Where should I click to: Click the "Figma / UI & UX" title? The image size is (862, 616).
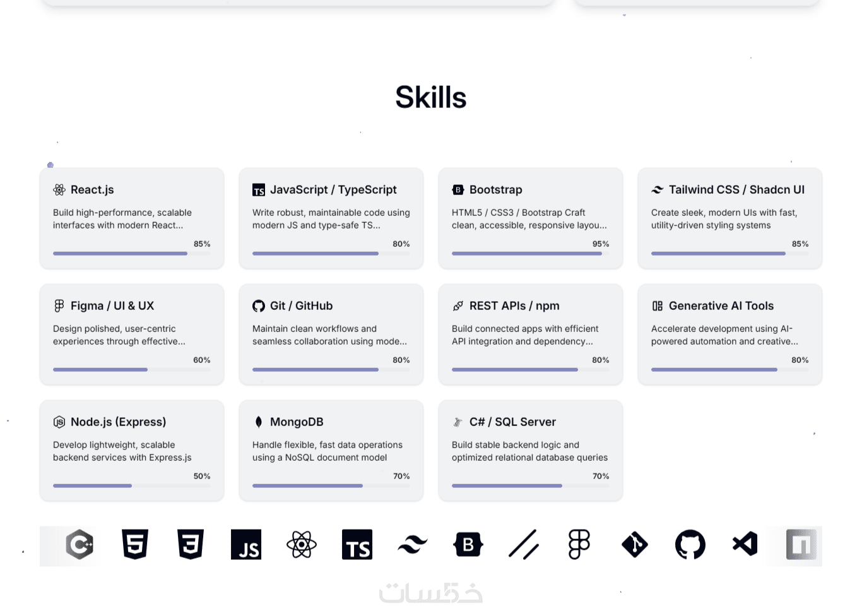(x=112, y=306)
